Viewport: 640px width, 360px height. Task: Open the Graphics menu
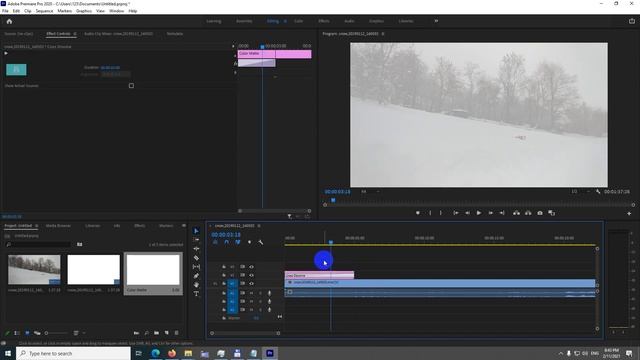coord(84,11)
